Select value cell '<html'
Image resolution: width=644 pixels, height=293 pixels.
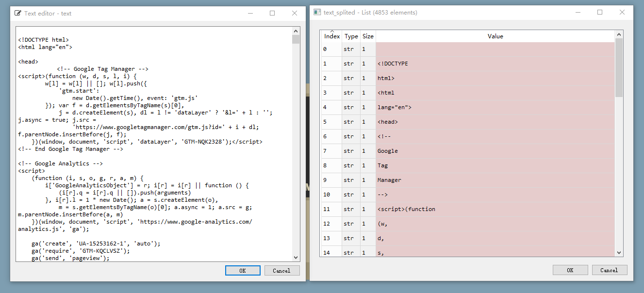click(495, 93)
